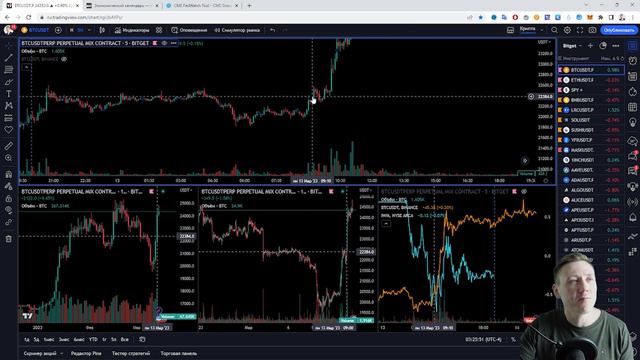Open the heart favorites icons tool
The height and width of the screenshot is (360, 640).
(9, 130)
